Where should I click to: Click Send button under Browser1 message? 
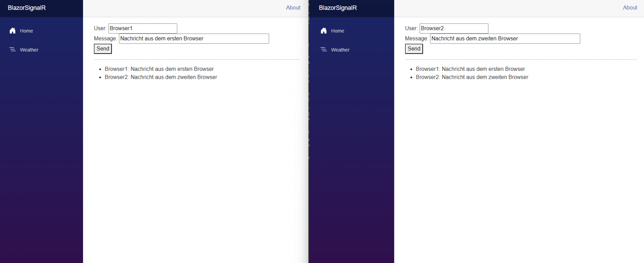[103, 49]
